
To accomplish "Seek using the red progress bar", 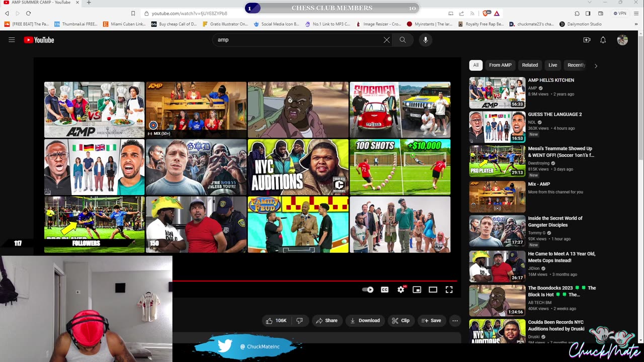I will click(315, 281).
